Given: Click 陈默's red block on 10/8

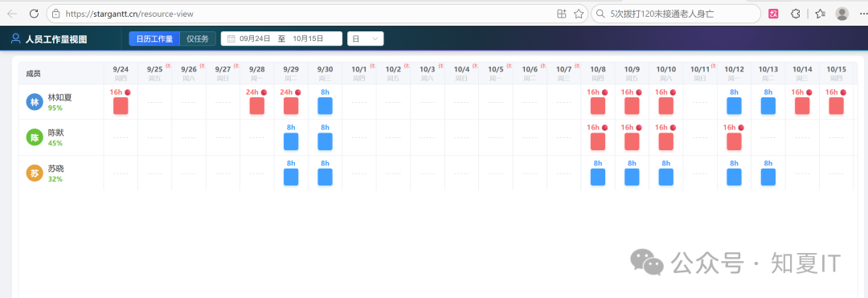Looking at the screenshot, I should (x=598, y=141).
